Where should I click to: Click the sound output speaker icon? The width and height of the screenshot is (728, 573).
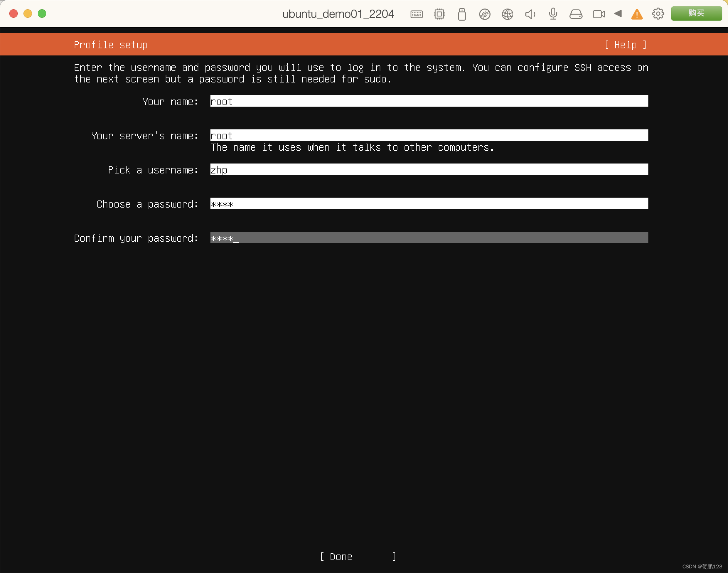tap(530, 14)
